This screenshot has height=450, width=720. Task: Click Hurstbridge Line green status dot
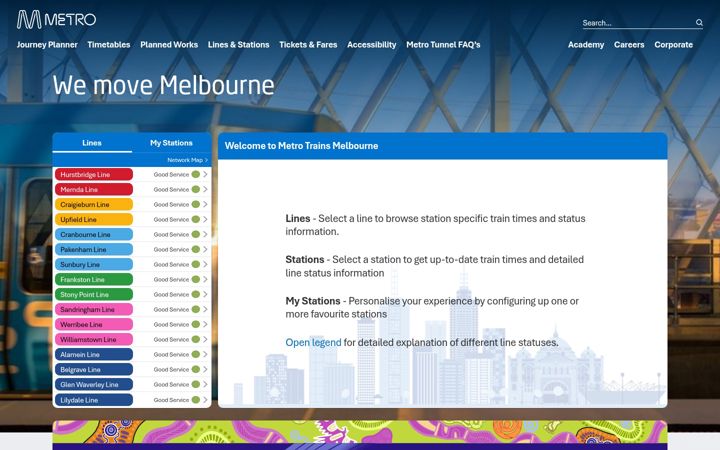196,174
